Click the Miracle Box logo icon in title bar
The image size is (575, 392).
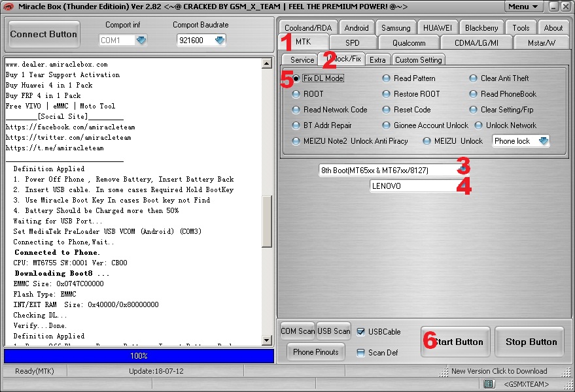(8, 7)
